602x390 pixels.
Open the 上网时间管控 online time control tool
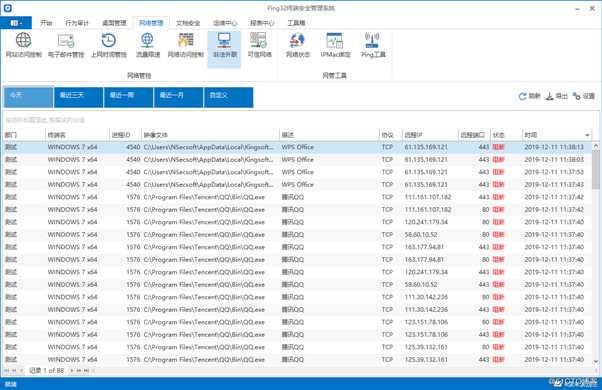click(x=109, y=45)
